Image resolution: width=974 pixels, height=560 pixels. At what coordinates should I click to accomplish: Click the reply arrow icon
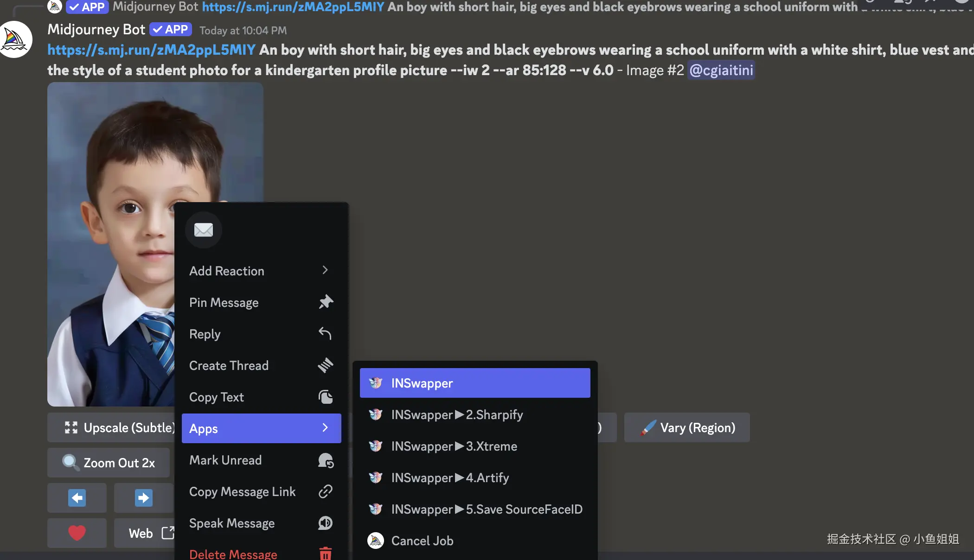tap(325, 334)
